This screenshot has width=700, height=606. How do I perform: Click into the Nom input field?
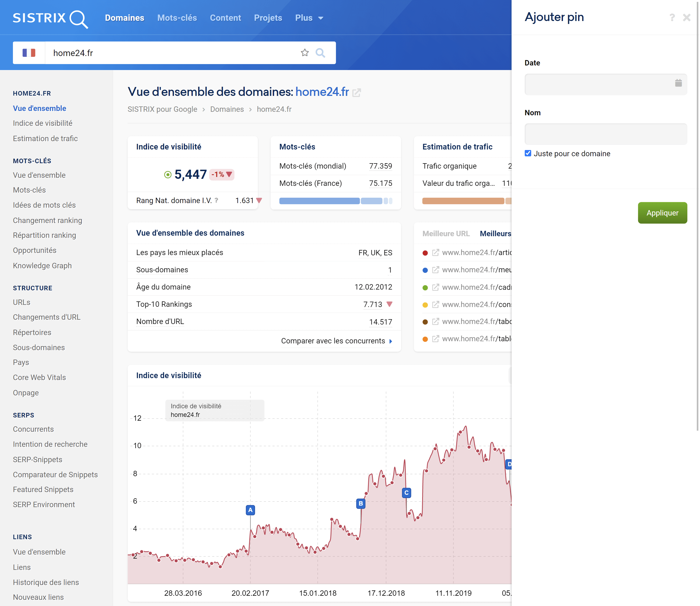click(606, 134)
